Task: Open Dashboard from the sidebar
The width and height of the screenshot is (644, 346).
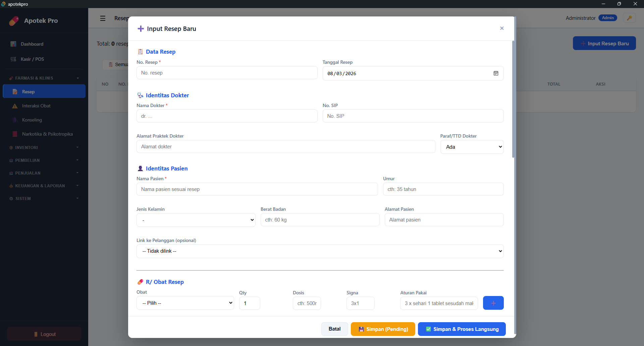Action: click(x=32, y=44)
